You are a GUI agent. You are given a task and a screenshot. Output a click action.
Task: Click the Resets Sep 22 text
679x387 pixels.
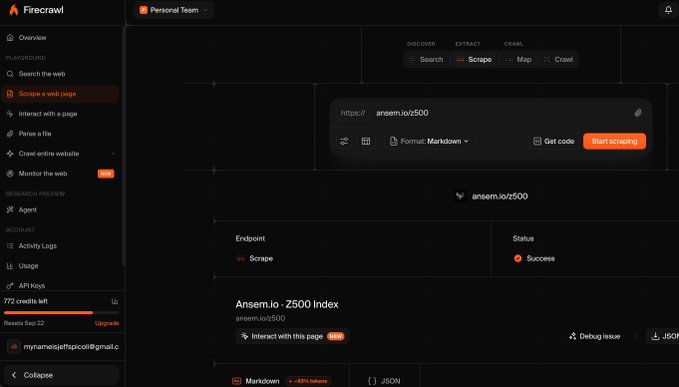click(24, 323)
